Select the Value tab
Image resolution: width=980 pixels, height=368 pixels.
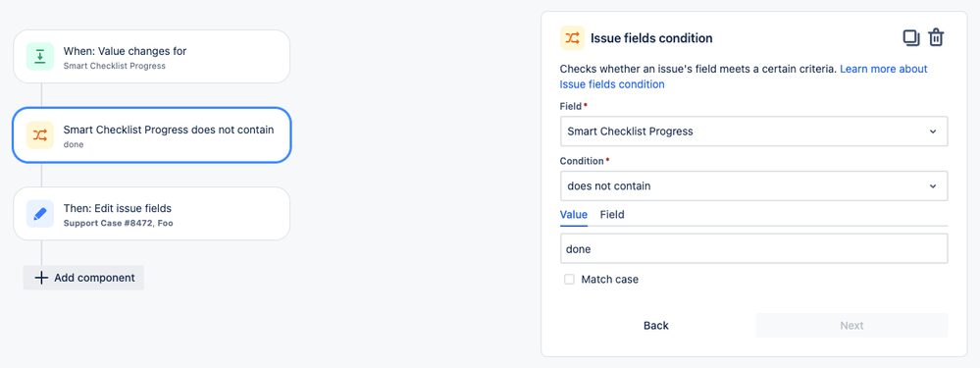tap(573, 214)
